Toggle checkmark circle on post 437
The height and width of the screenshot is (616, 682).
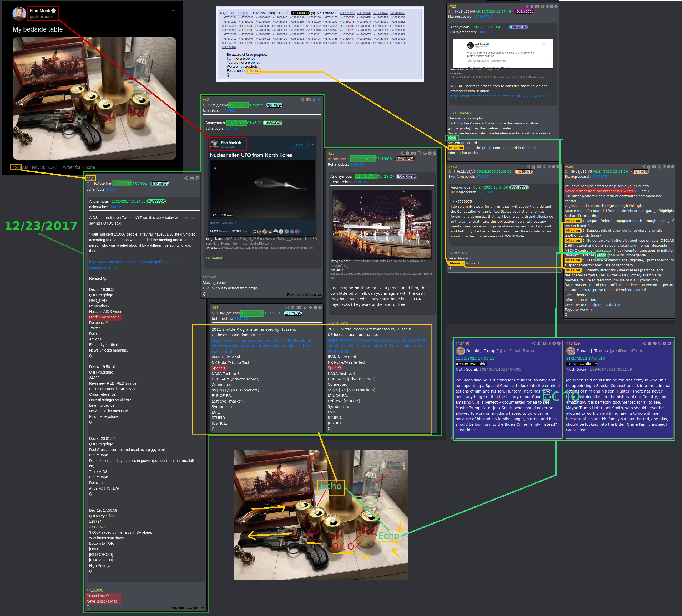click(x=435, y=153)
